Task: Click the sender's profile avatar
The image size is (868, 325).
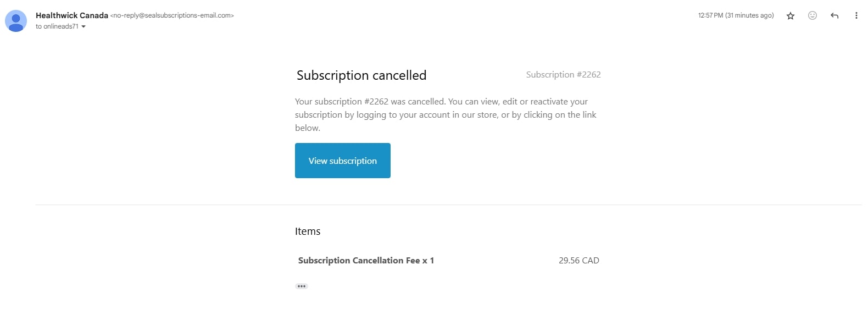Action: 16,21
